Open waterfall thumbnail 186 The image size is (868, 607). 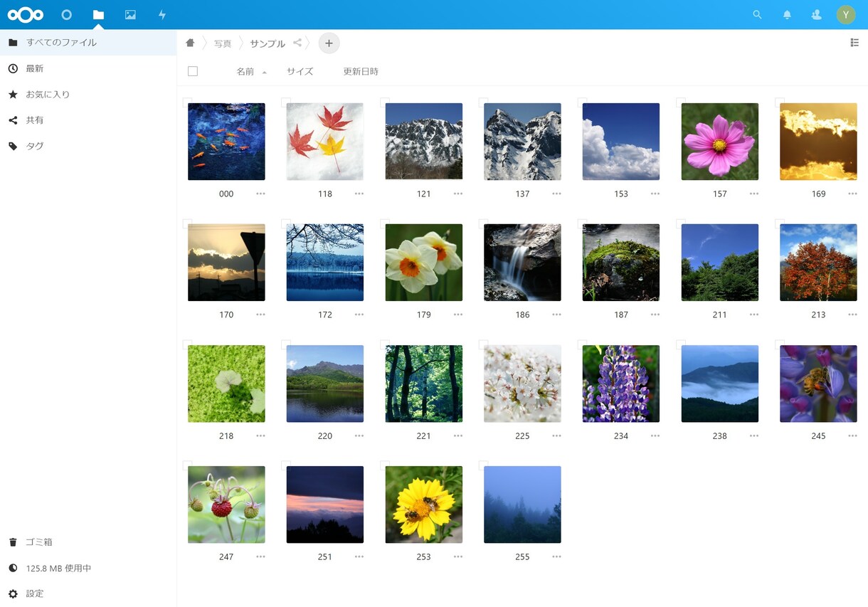[x=522, y=263]
